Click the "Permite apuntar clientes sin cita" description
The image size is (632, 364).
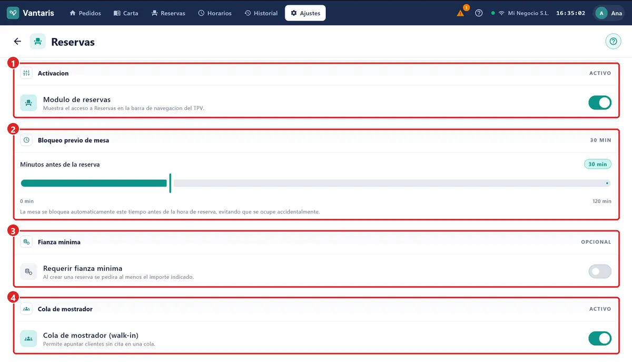(x=99, y=344)
